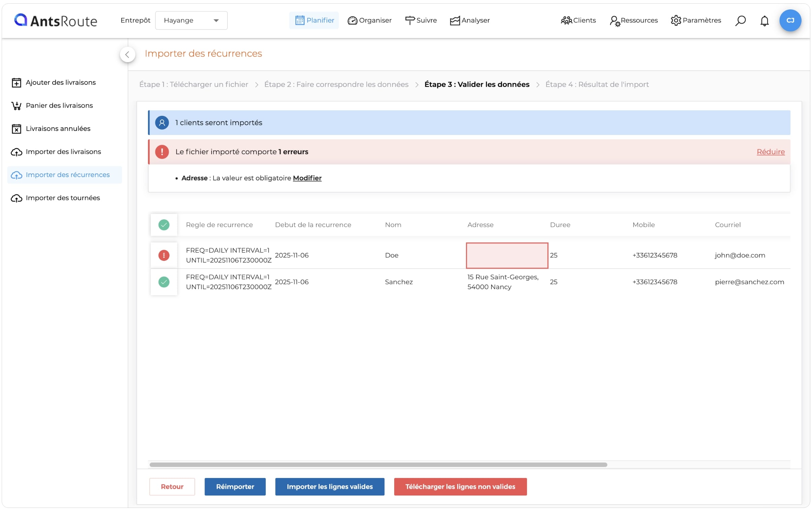Image resolution: width=812 pixels, height=510 pixels.
Task: Click the Analyser chart icon
Action: pos(455,21)
